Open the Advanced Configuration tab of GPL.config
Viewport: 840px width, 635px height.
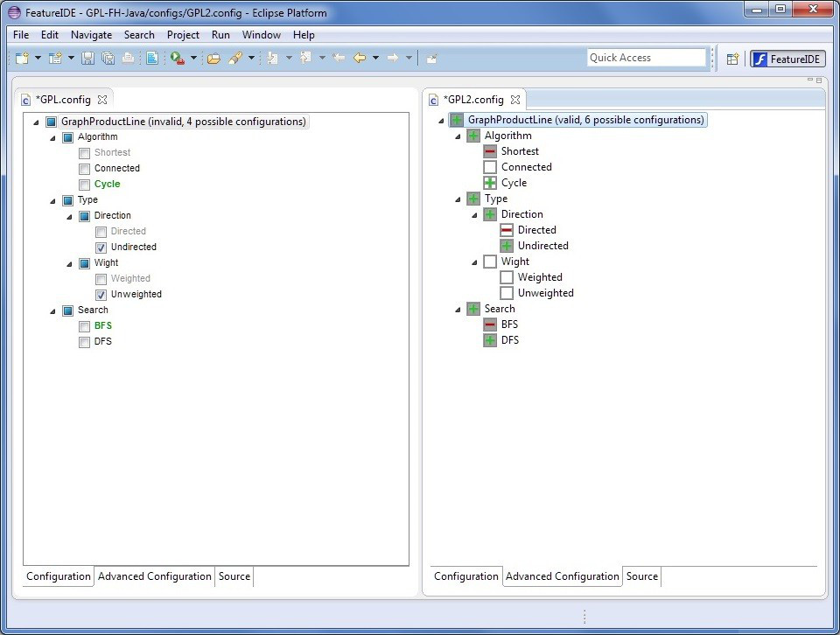(154, 576)
